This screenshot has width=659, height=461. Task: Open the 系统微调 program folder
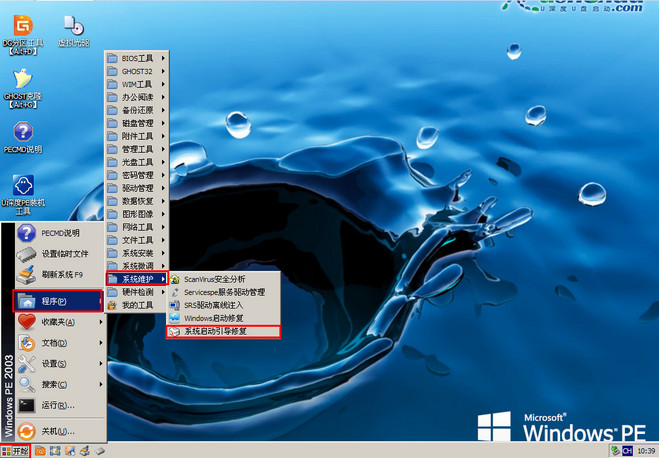tap(137, 266)
